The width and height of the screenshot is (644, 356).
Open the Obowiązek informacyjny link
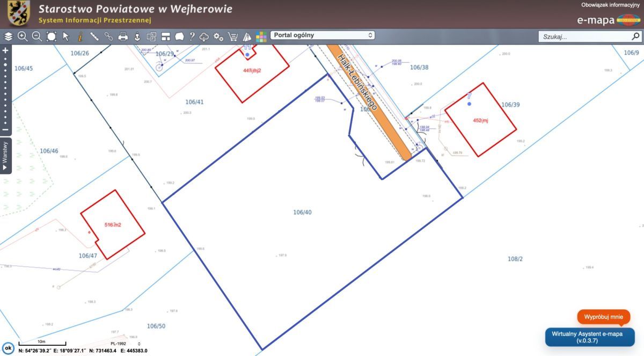(610, 5)
